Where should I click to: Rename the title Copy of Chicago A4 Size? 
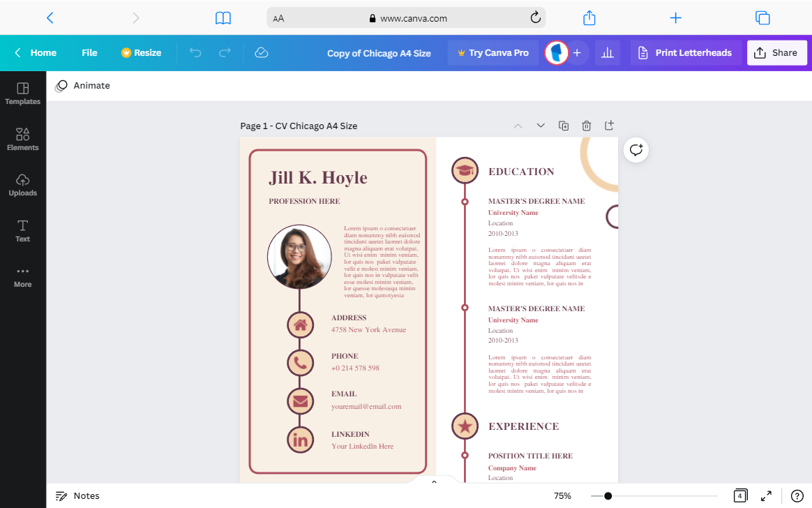[x=379, y=53]
